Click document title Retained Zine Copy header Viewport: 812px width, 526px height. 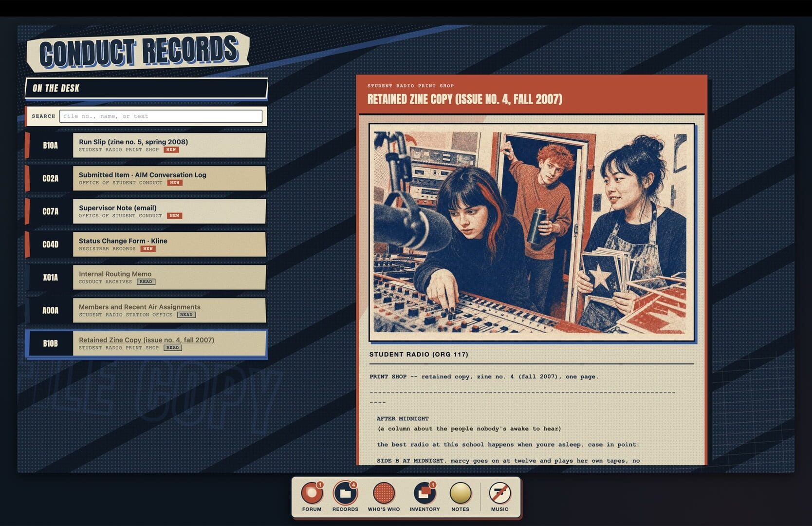[464, 99]
